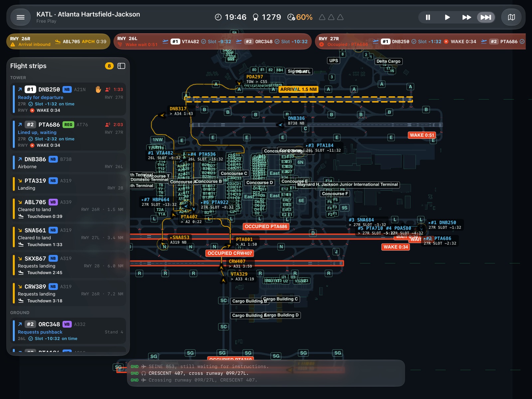Image resolution: width=532 pixels, height=399 pixels.
Task: Select the ORC348 requests pushback strip
Action: point(68,331)
